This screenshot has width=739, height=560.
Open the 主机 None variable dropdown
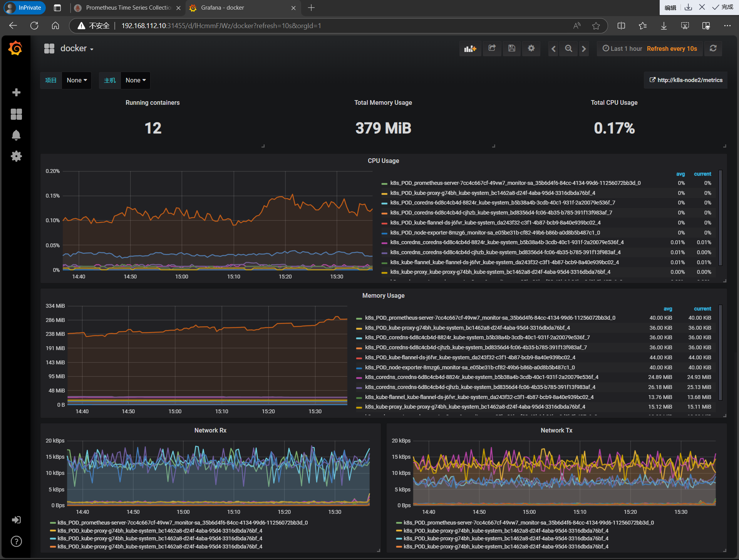(x=135, y=80)
